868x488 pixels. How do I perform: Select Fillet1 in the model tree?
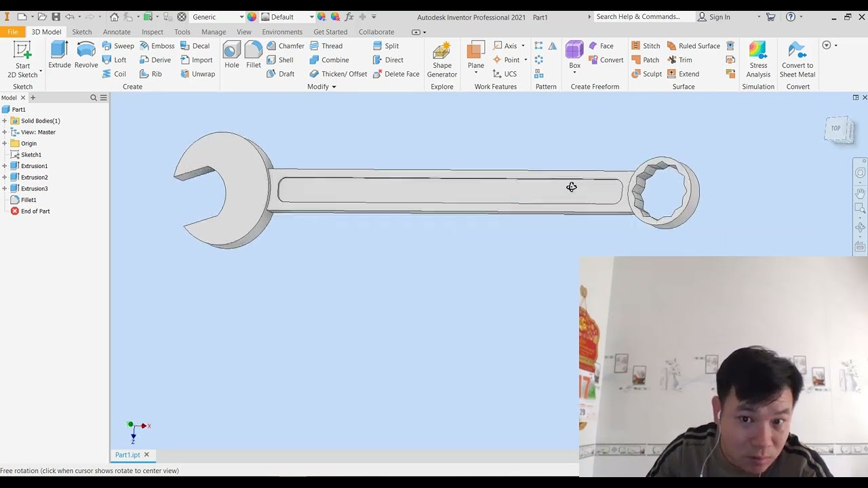28,200
